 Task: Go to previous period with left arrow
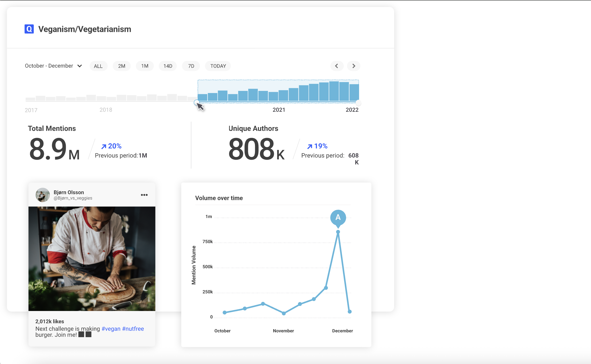click(337, 66)
